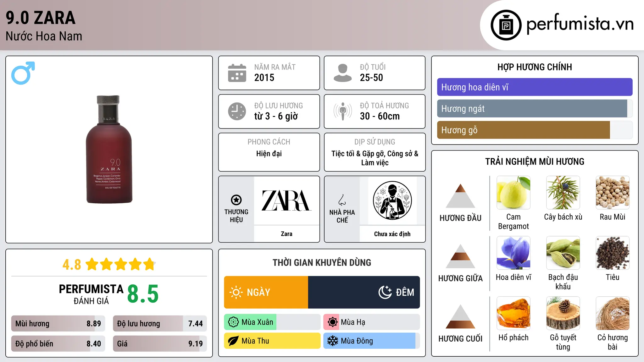Click the orange Ngày daytime segment
This screenshot has width=644, height=362.
click(x=266, y=292)
